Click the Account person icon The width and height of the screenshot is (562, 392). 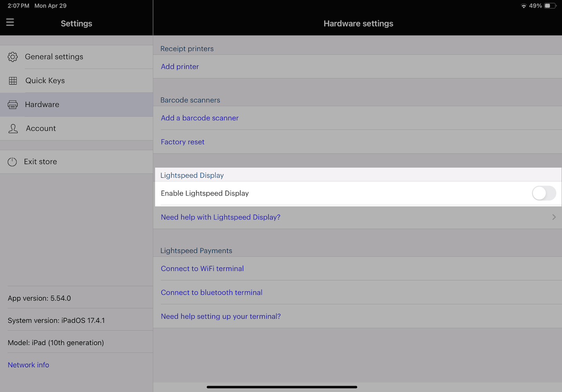click(x=13, y=128)
